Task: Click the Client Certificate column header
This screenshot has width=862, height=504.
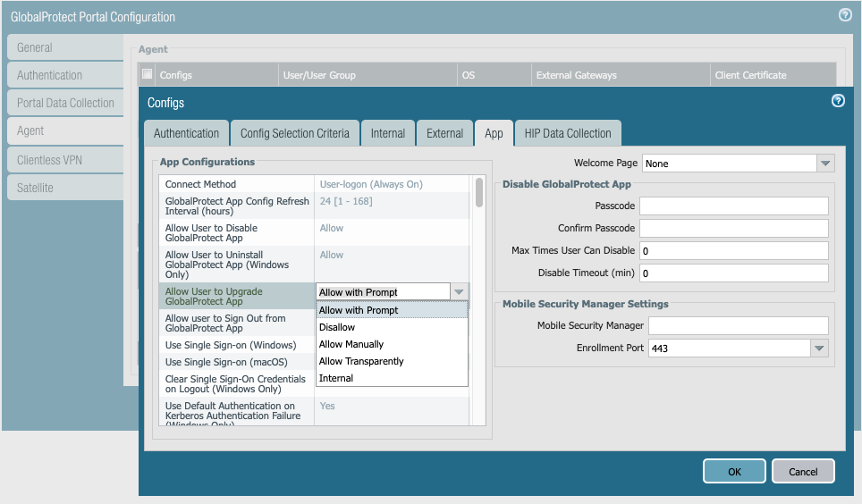Action: point(773,75)
